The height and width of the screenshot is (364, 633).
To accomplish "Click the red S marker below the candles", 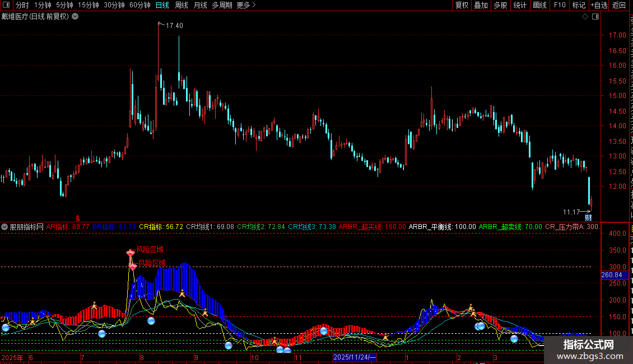I will tap(78, 218).
